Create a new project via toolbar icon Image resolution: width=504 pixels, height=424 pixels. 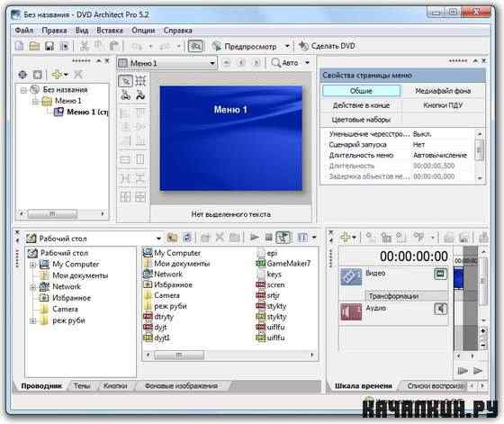pos(20,46)
